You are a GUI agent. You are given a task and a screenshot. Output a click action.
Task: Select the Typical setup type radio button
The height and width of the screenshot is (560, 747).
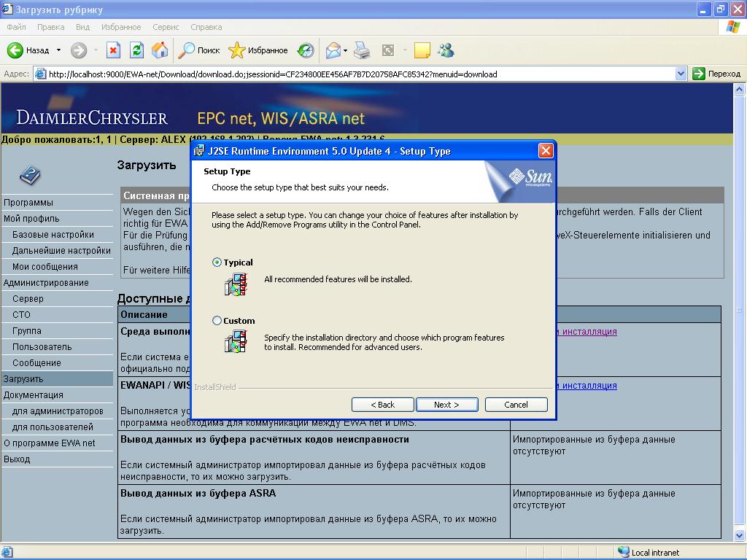(217, 262)
